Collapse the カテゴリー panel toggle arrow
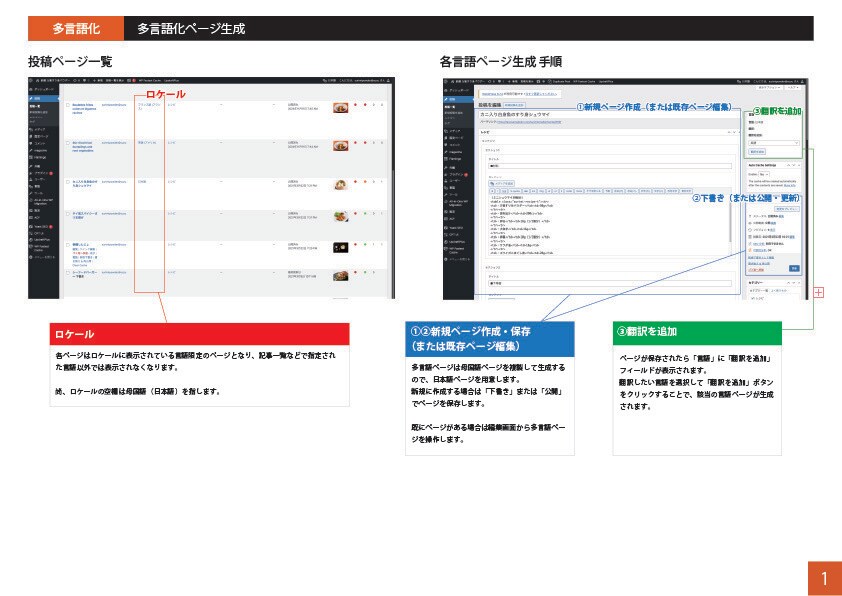842x596 pixels. coord(799,282)
